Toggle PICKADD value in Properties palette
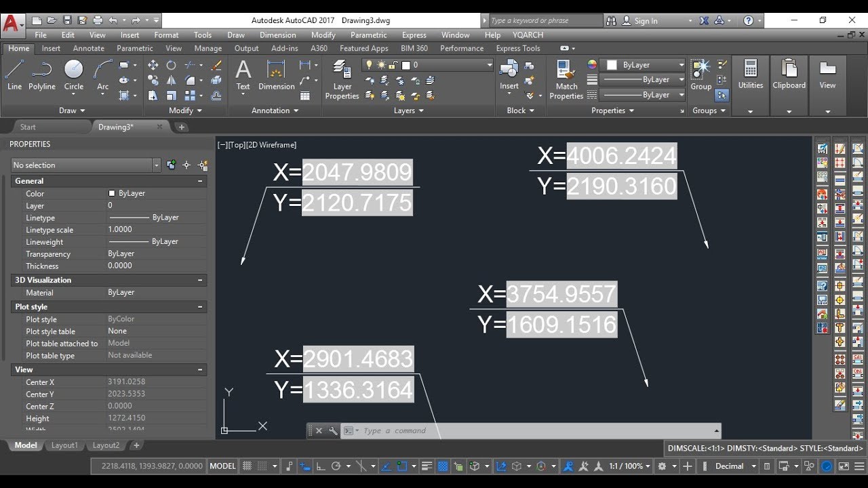The width and height of the screenshot is (868, 488). 171,165
